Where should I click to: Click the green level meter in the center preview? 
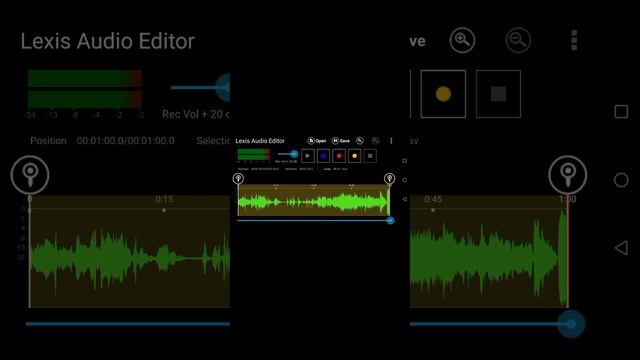(253, 155)
